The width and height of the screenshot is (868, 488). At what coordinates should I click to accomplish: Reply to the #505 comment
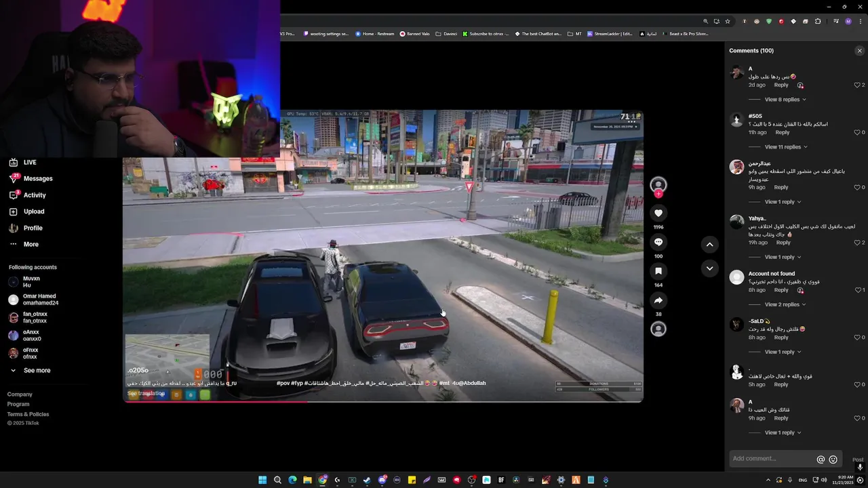click(783, 133)
